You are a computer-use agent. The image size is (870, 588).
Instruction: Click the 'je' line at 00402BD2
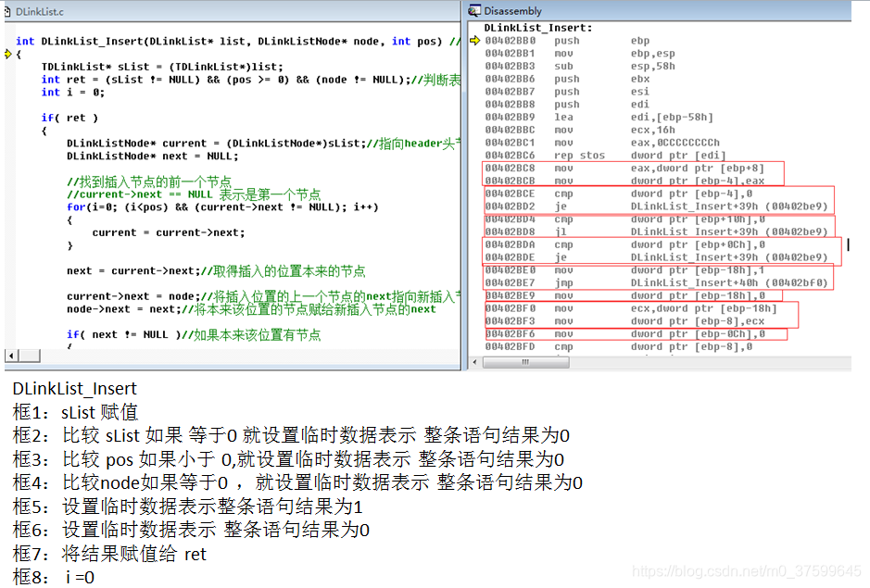coord(656,206)
